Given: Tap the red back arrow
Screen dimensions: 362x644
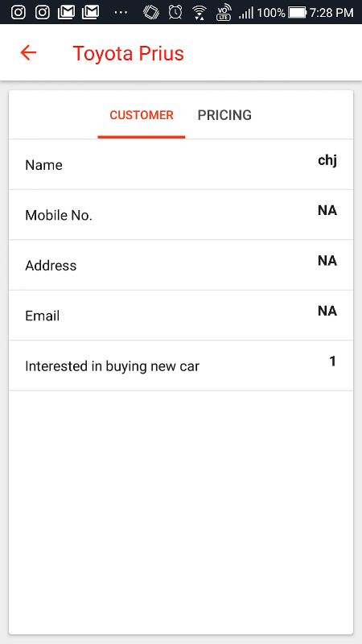Looking at the screenshot, I should (x=28, y=53).
